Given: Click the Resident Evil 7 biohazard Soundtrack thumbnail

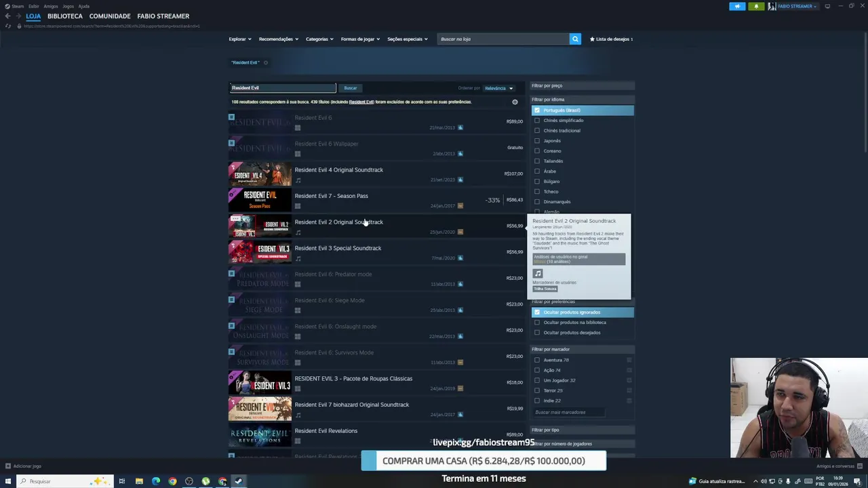Looking at the screenshot, I should pos(260,409).
